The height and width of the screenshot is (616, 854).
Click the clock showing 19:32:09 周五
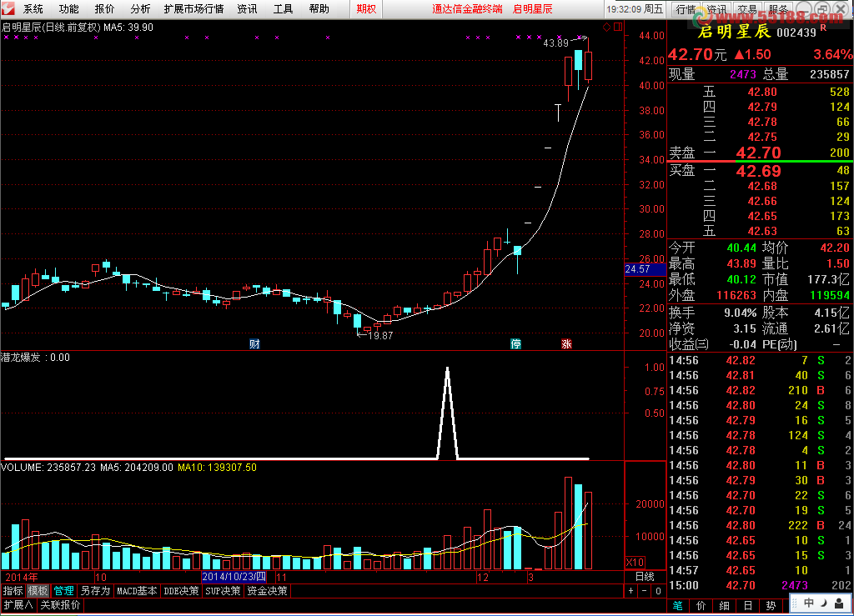635,9
